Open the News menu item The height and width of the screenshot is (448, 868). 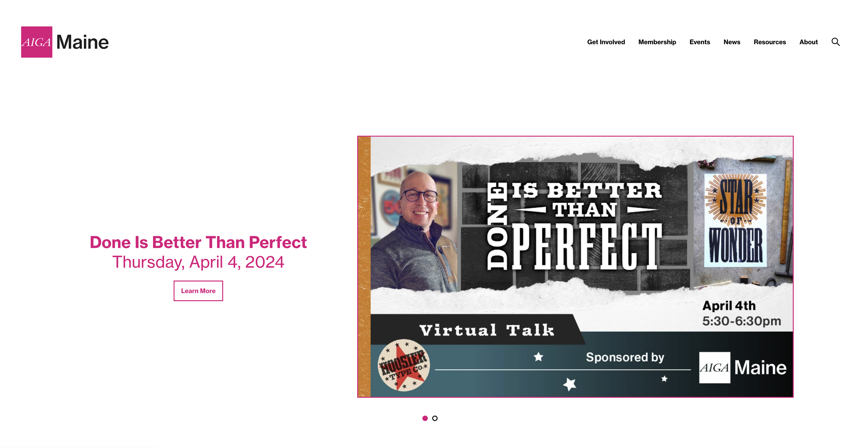[x=731, y=42]
